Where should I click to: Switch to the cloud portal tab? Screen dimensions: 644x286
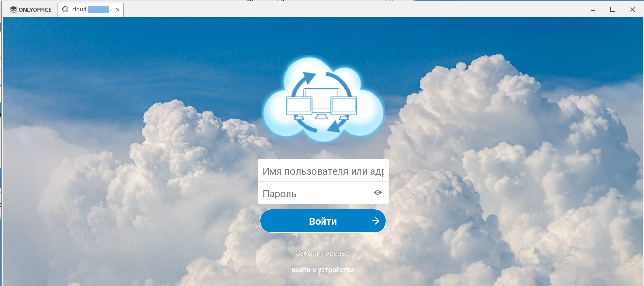click(x=90, y=10)
